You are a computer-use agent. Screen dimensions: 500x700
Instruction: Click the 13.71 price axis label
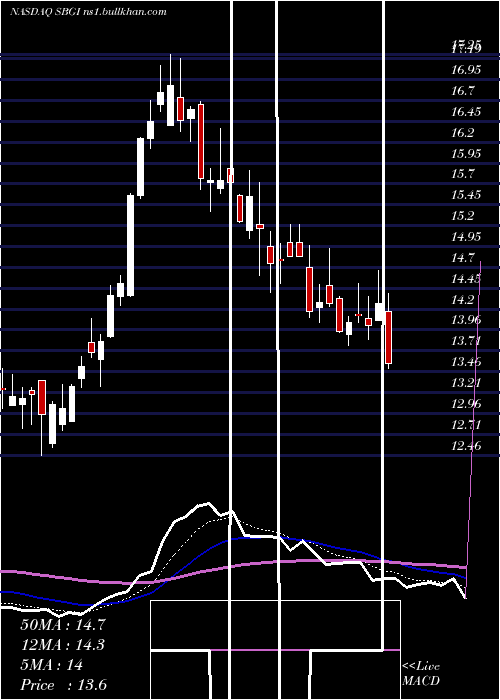tap(466, 341)
